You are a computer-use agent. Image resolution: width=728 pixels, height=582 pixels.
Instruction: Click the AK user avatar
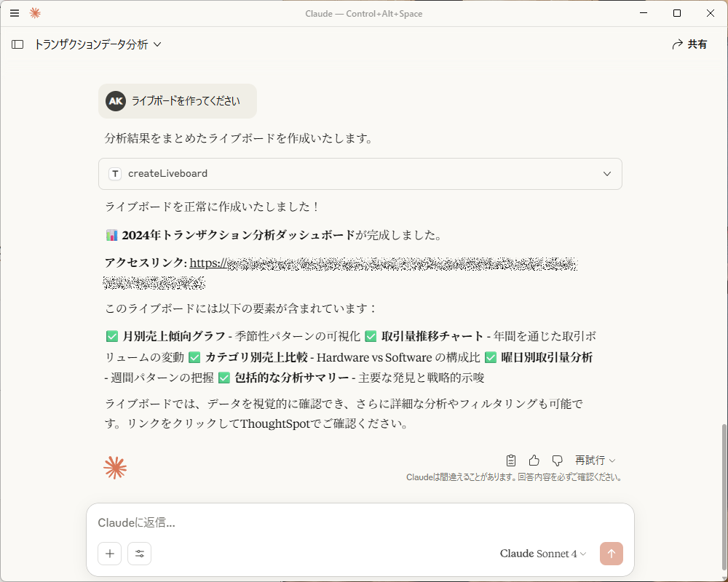click(x=116, y=101)
